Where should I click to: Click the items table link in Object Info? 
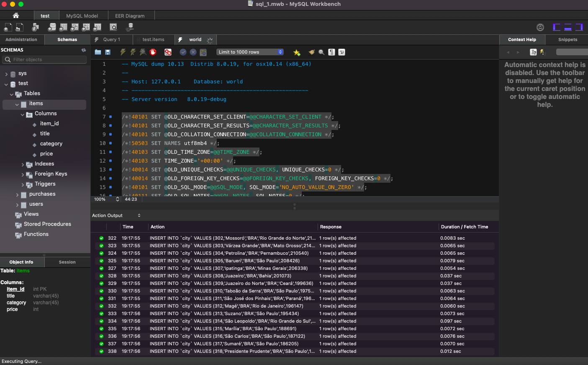[x=23, y=271]
